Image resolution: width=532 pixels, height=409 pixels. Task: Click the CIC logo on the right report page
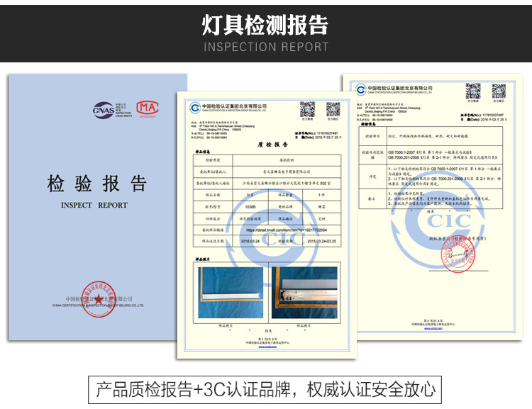coord(361,90)
